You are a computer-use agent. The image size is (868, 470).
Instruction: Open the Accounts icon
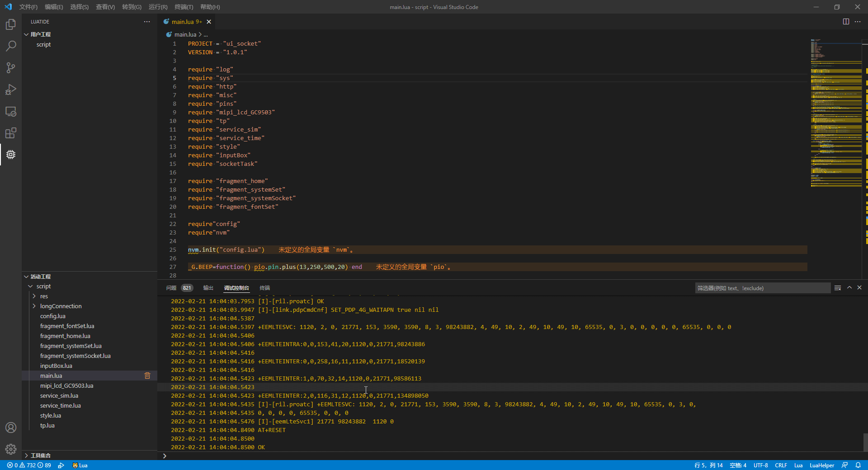point(11,428)
